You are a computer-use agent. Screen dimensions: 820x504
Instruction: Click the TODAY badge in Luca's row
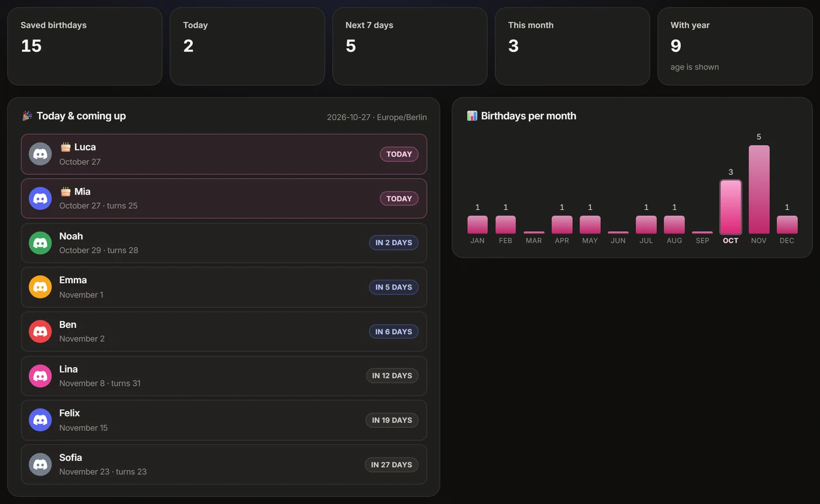(399, 154)
